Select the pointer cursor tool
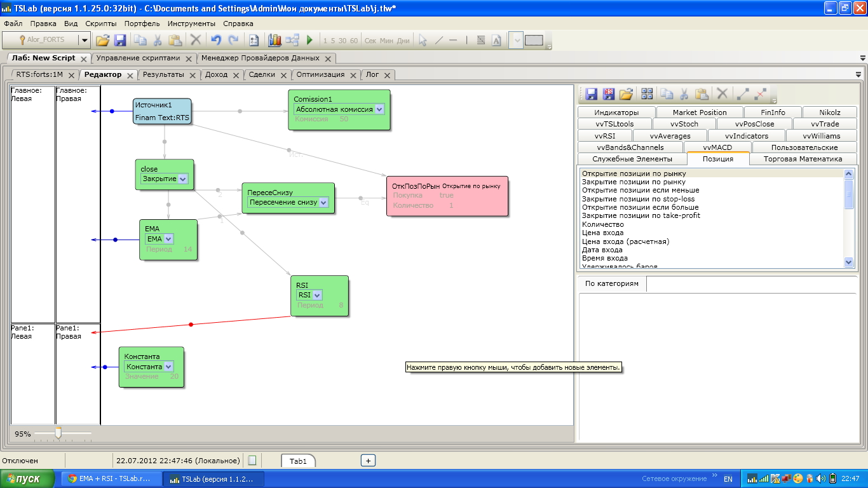Screen dimensions: 868x488 click(x=423, y=40)
